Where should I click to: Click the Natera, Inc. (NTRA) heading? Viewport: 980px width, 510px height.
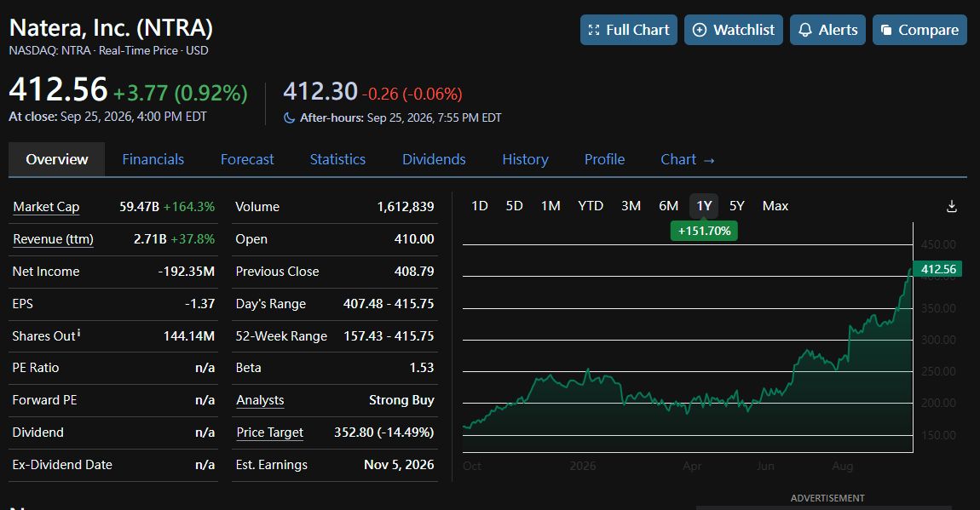(111, 28)
